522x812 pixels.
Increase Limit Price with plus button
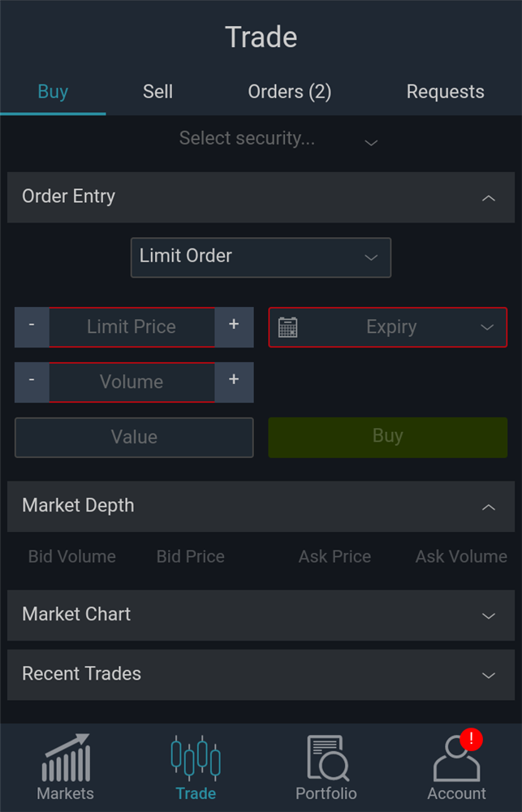pos(234,326)
